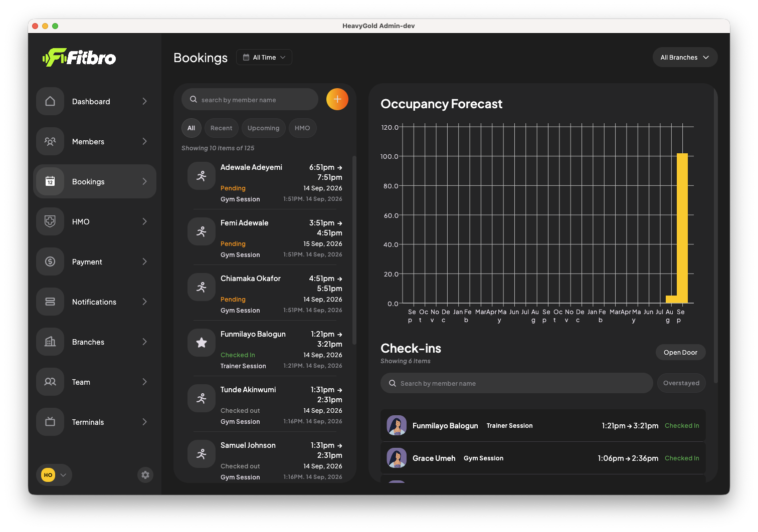758x532 pixels.
Task: Open the Notifications stack icon
Action: point(50,302)
